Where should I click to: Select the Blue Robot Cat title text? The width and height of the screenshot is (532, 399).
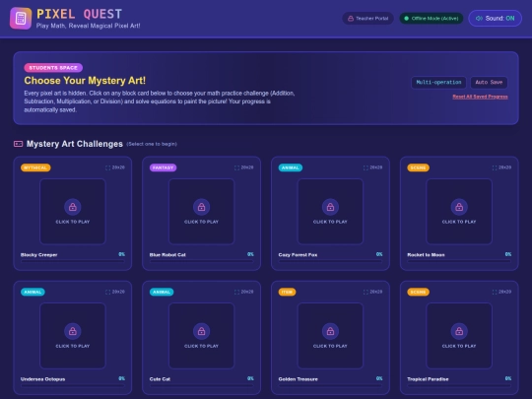(167, 255)
